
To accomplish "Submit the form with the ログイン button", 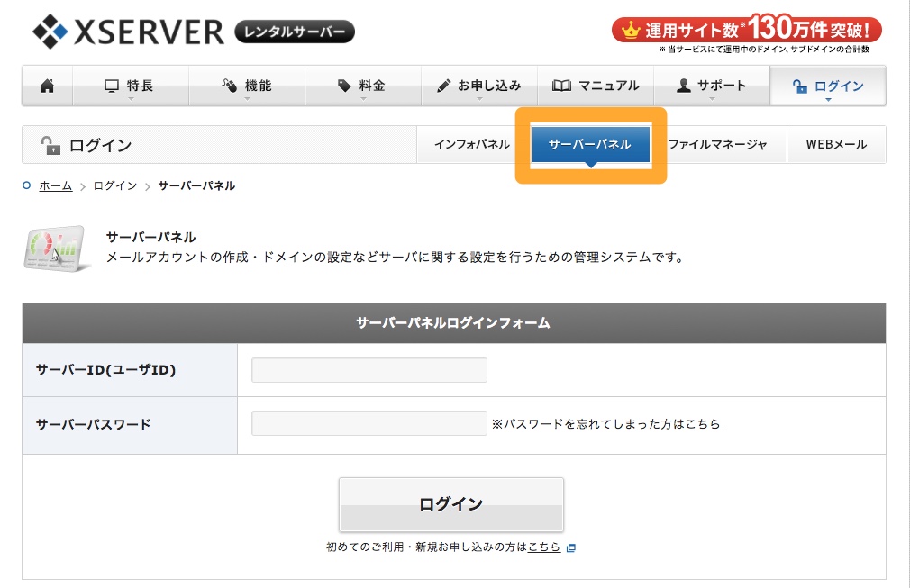I will point(450,504).
